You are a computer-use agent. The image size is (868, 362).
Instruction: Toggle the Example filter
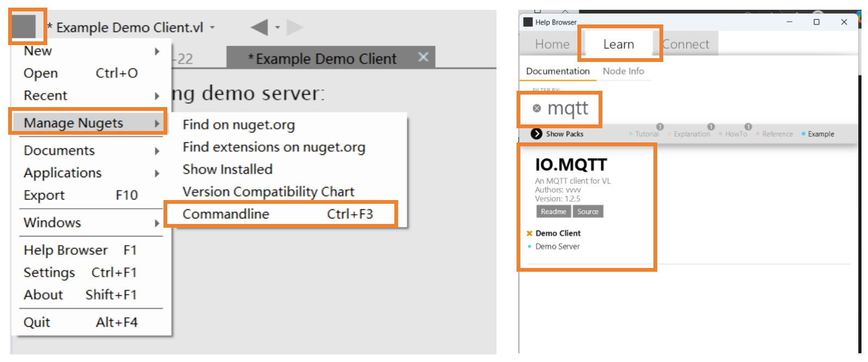coord(820,134)
